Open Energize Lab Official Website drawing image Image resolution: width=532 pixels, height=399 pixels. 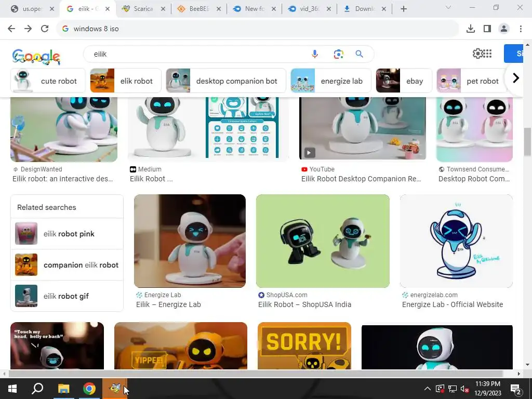[x=456, y=241]
